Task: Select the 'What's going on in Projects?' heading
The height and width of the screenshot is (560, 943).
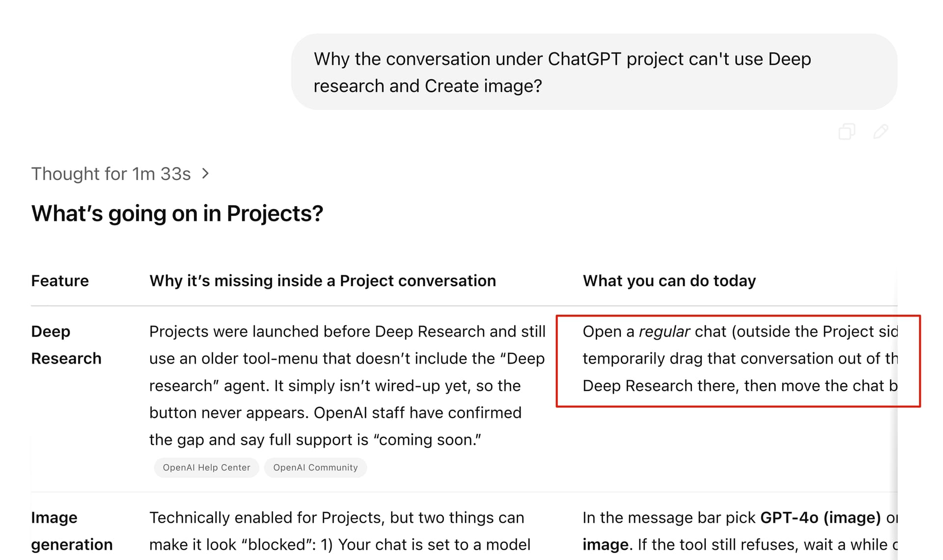Action: click(177, 213)
